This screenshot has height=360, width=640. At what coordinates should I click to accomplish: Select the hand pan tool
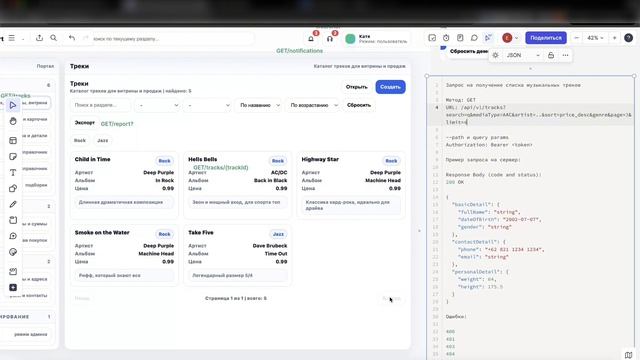click(x=13, y=121)
